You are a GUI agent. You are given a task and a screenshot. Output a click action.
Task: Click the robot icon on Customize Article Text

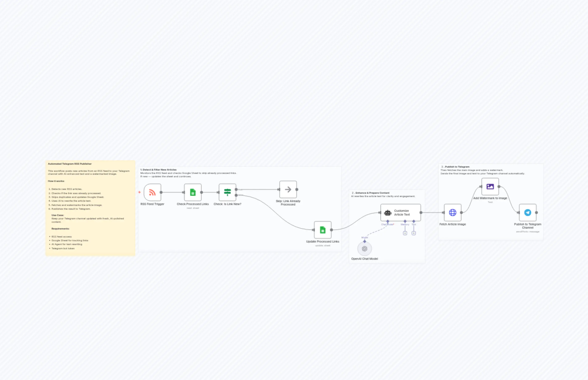pyautogui.click(x=388, y=213)
